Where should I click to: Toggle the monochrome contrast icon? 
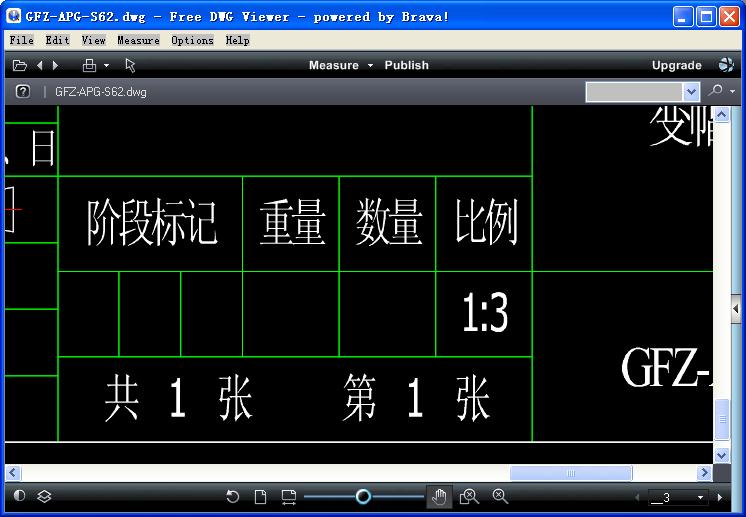point(20,496)
